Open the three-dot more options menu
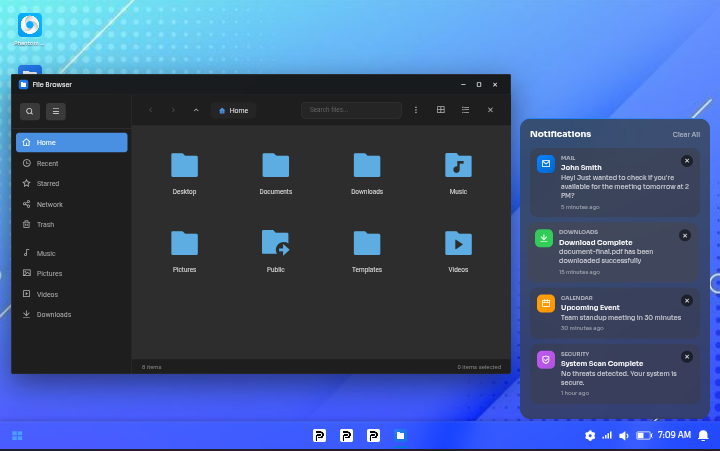The width and height of the screenshot is (720, 451). [x=416, y=110]
